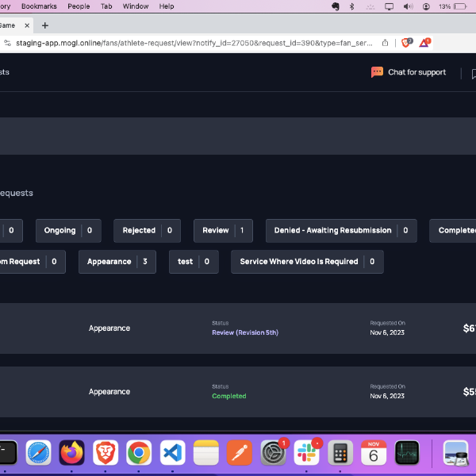Open Firefox from the dock

click(71, 452)
